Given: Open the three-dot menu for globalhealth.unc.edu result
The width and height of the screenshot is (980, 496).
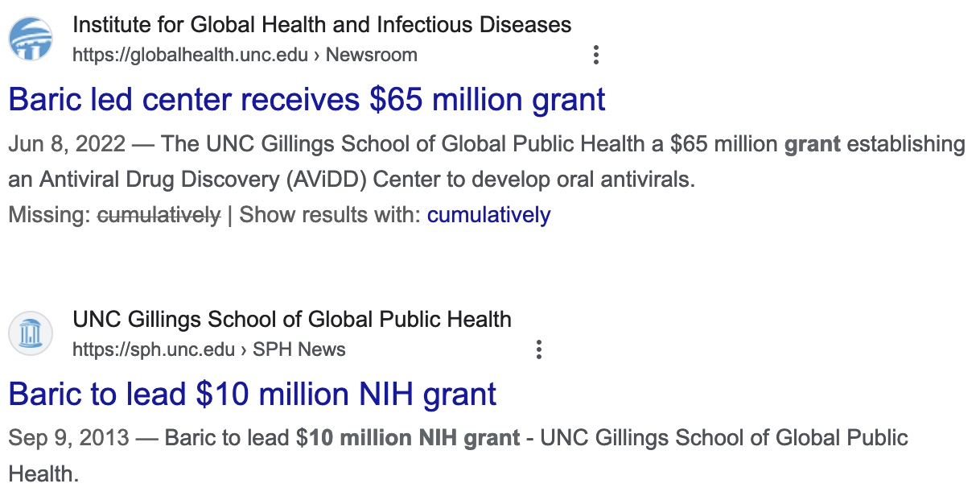Looking at the screenshot, I should click(595, 55).
